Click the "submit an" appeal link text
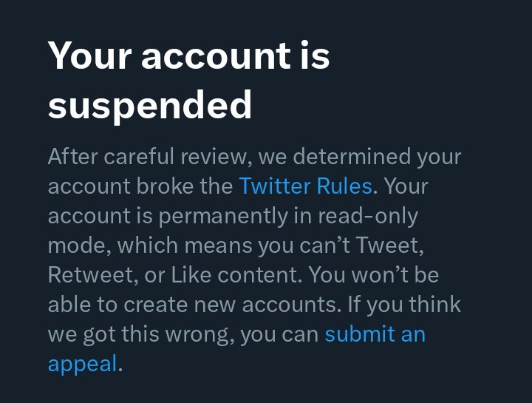Viewport: 532px width, 403px height. [375, 334]
